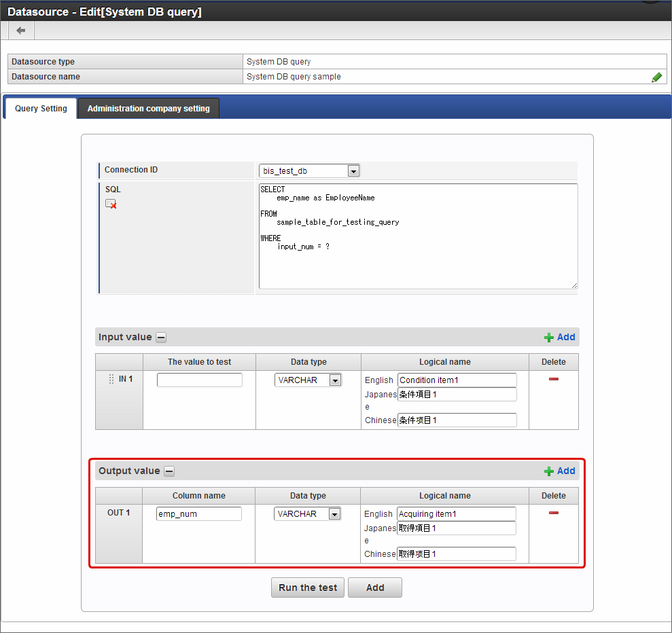This screenshot has height=633, width=672.
Task: Delete the OUT 1 row with minus icon
Action: [553, 513]
